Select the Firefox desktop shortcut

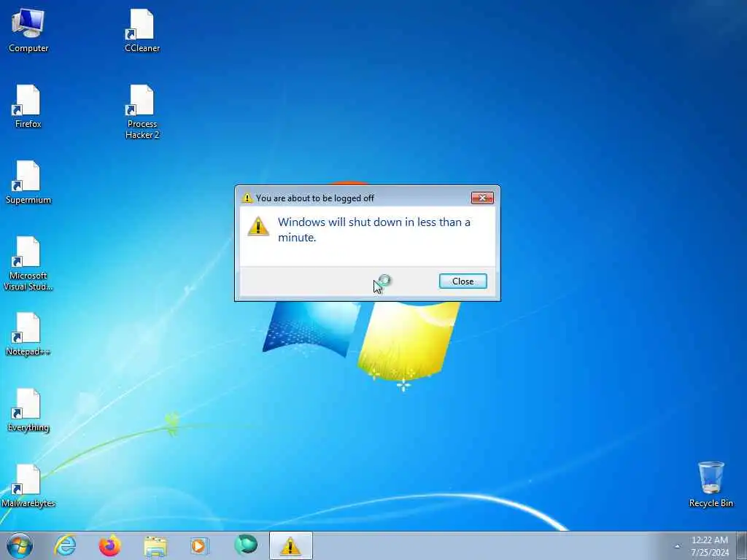click(28, 106)
